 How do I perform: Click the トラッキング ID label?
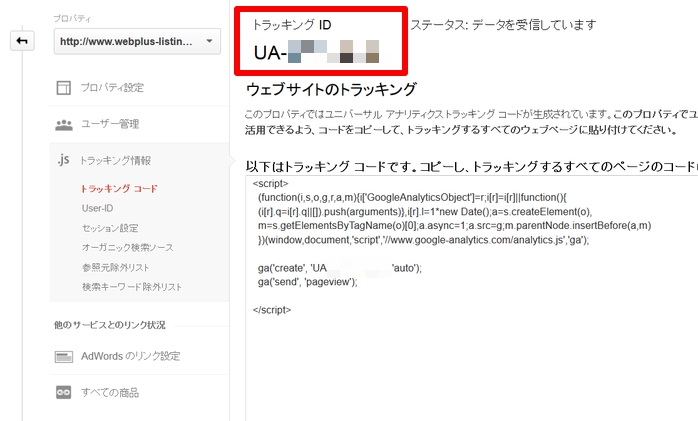[292, 25]
